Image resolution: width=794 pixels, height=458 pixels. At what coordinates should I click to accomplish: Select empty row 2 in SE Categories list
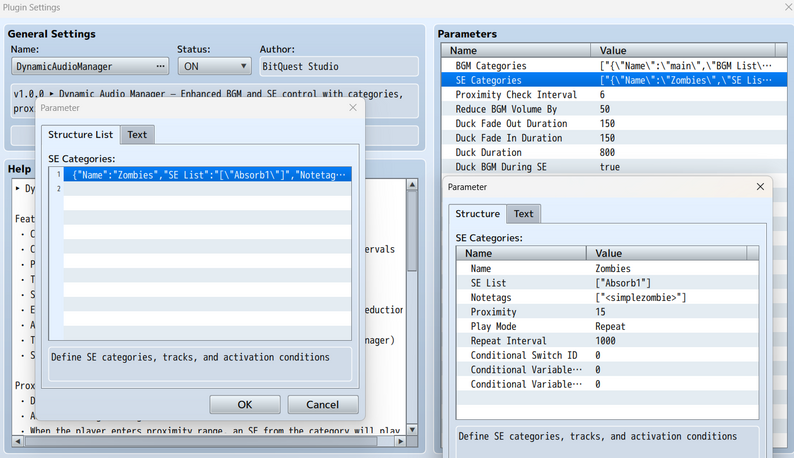[x=207, y=189]
